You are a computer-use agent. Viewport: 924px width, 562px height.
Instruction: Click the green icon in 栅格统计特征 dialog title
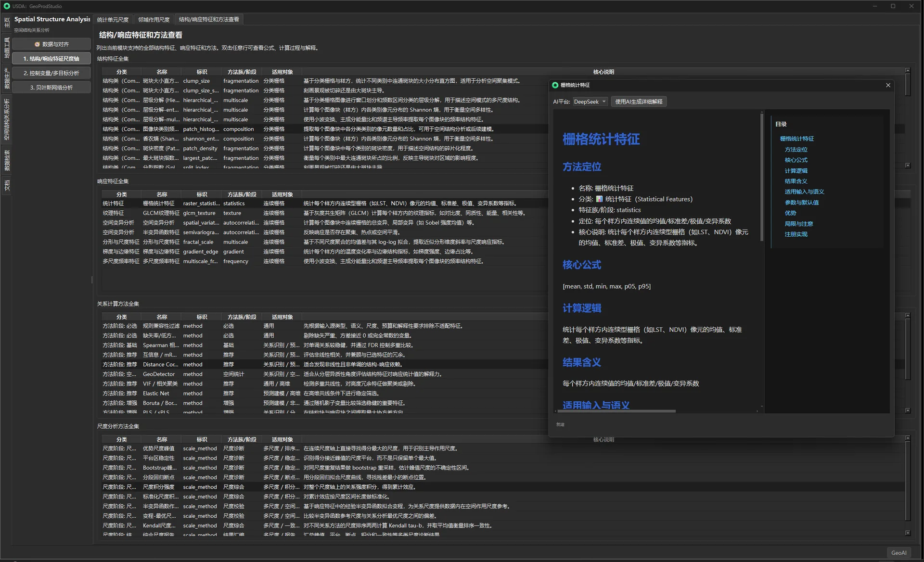[555, 85]
